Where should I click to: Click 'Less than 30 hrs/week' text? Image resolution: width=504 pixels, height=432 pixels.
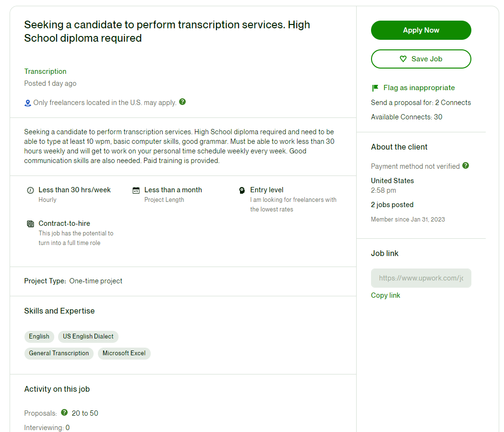click(74, 190)
